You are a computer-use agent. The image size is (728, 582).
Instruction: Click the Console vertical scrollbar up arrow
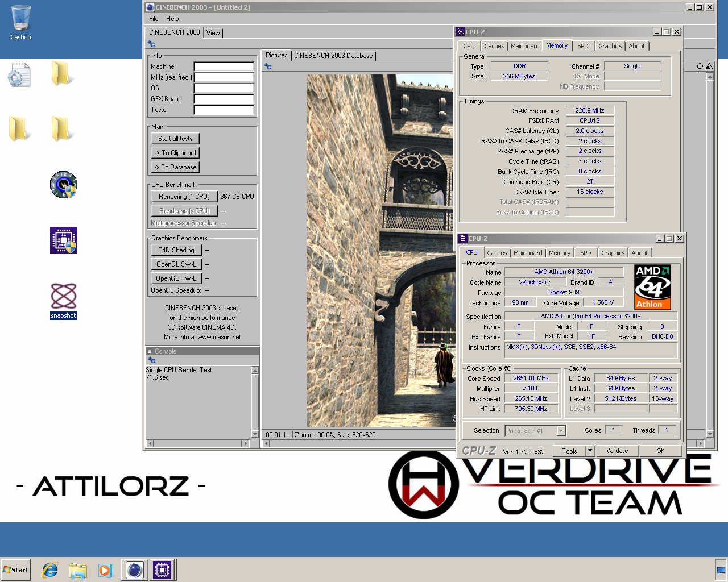(255, 371)
